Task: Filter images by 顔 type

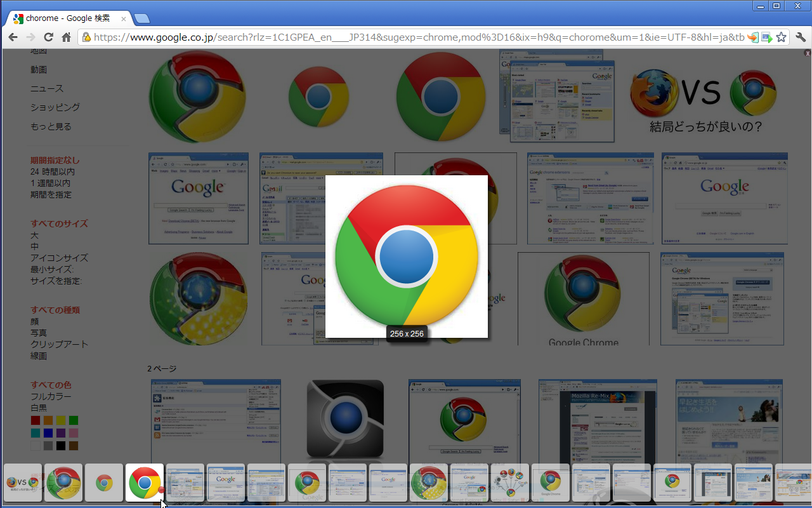Action: click(35, 321)
